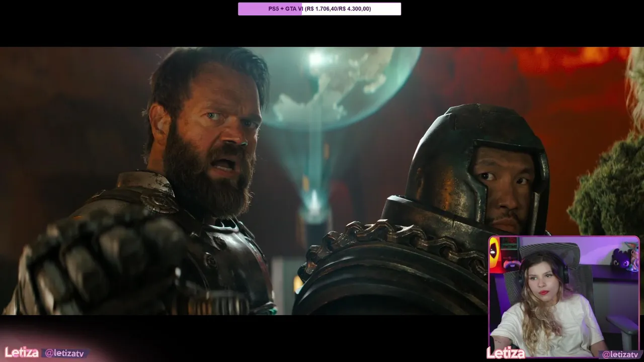Click the movie video frame with the bearded man
Image resolution: width=644 pixels, height=362 pixels.
pos(322,181)
